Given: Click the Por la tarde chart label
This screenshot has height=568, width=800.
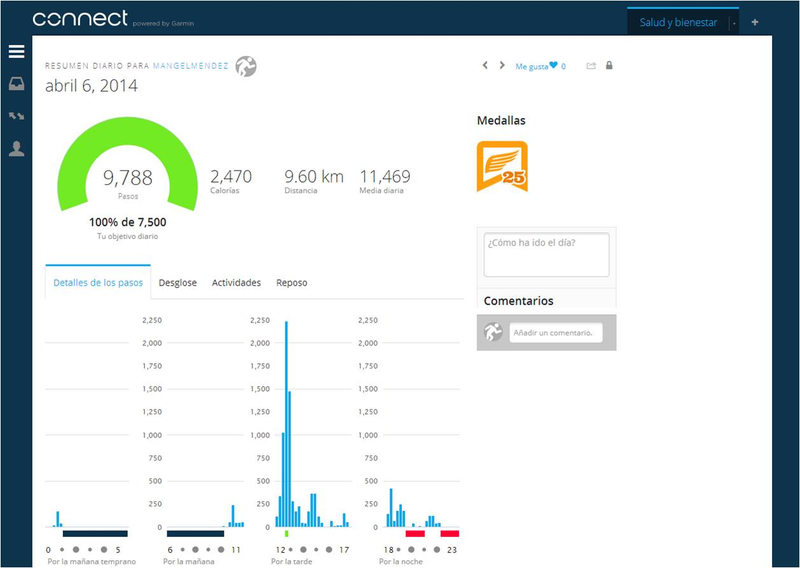Looking at the screenshot, I should pyautogui.click(x=291, y=561).
